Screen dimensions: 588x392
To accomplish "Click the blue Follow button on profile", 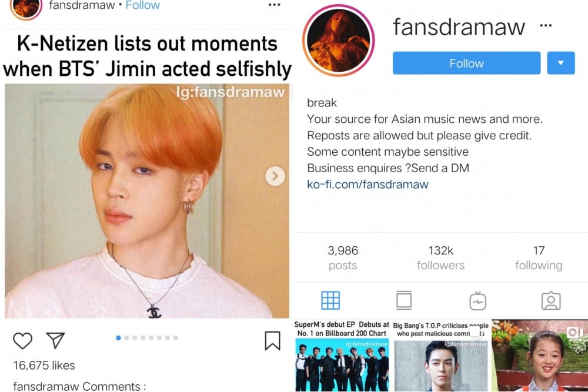I will [x=466, y=63].
